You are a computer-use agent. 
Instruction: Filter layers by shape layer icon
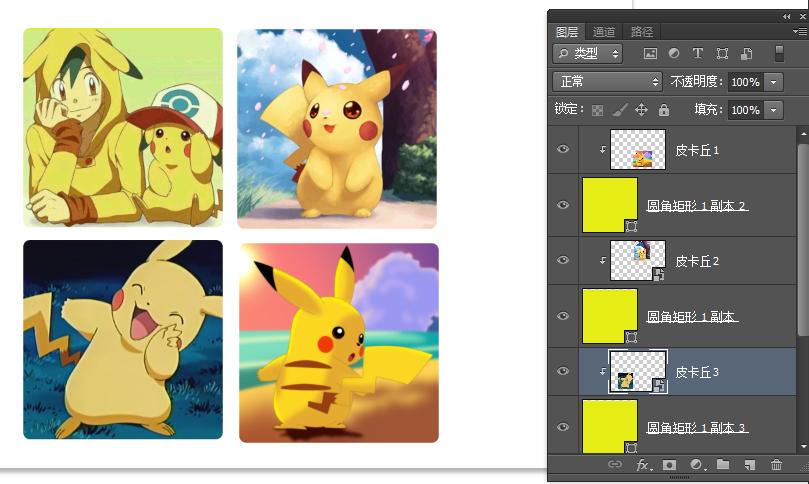pos(722,53)
